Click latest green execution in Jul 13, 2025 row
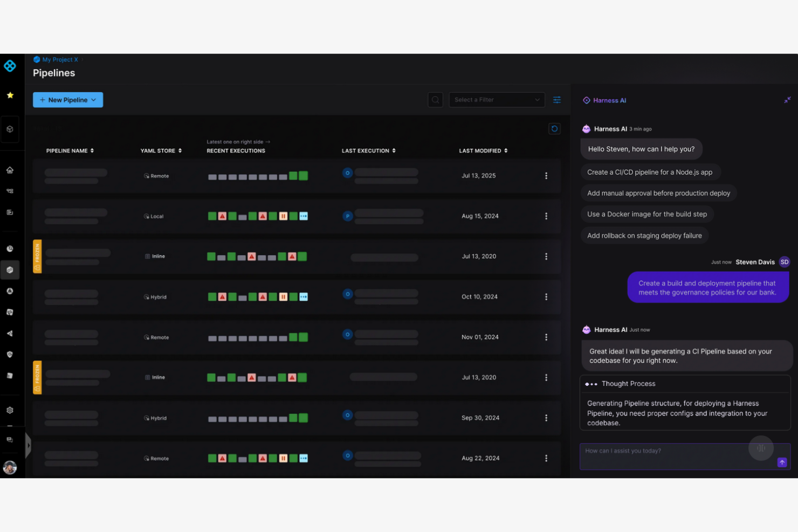The width and height of the screenshot is (798, 532). coord(304,176)
